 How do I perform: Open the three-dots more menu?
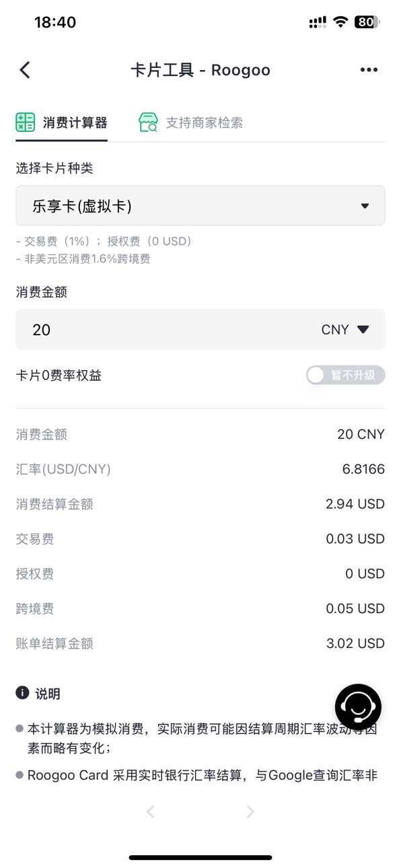click(x=369, y=70)
